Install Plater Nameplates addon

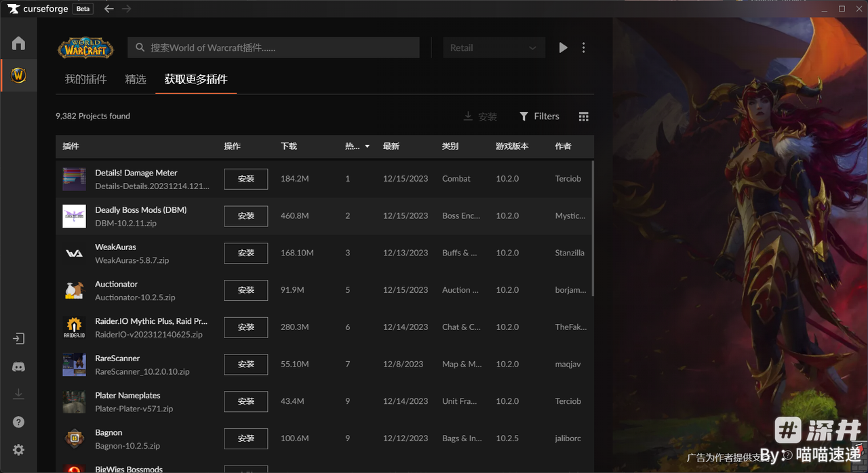245,401
